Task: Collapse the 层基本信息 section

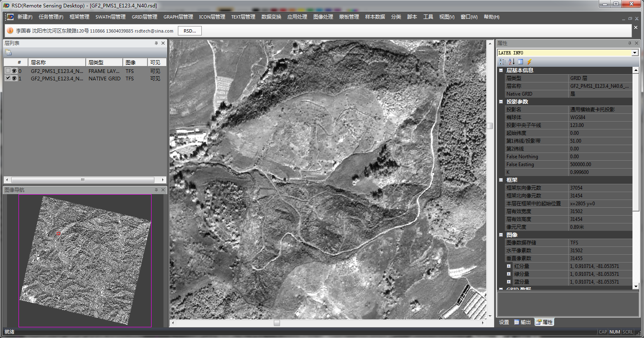Action: [x=501, y=70]
